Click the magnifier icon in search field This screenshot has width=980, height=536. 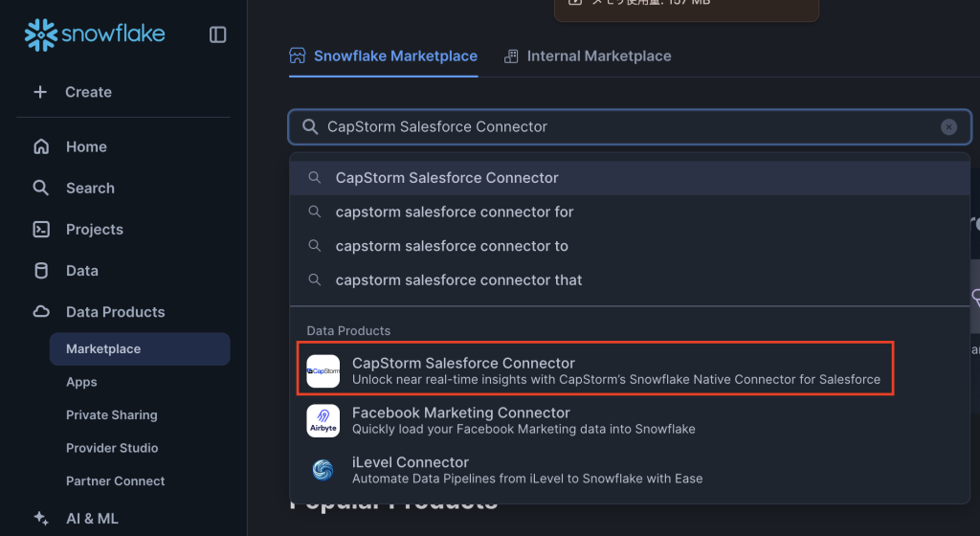pos(310,126)
